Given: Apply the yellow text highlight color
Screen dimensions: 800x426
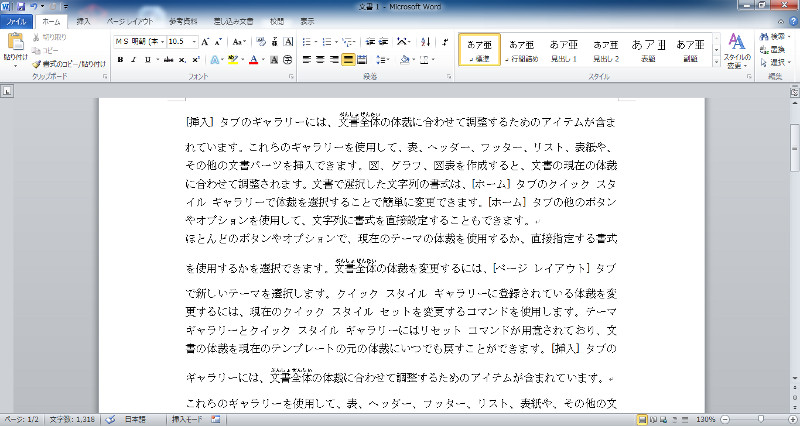Looking at the screenshot, I should coord(233,60).
